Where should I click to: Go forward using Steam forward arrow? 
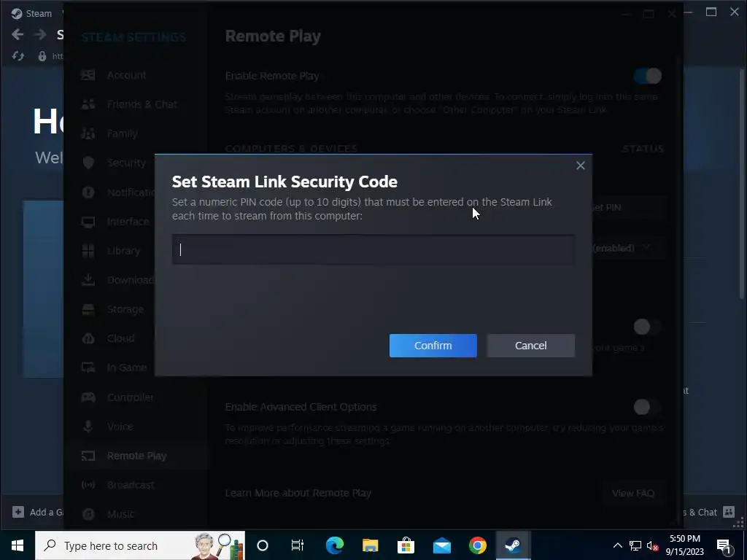(41, 34)
